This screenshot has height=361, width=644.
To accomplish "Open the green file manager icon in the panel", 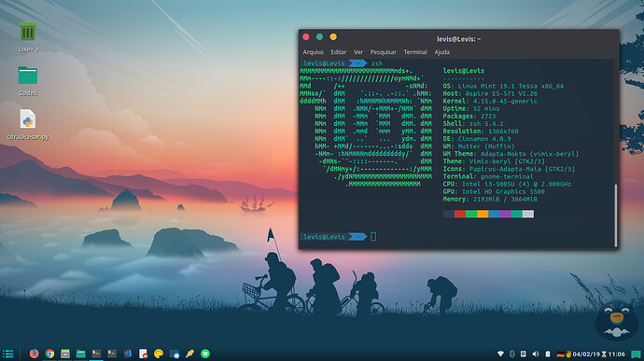I will (81, 354).
